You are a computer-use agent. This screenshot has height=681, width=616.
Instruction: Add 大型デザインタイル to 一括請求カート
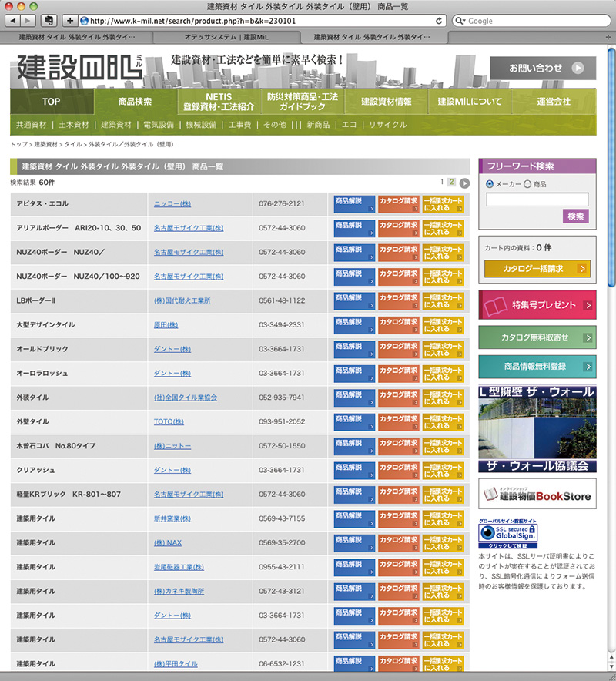coord(444,325)
